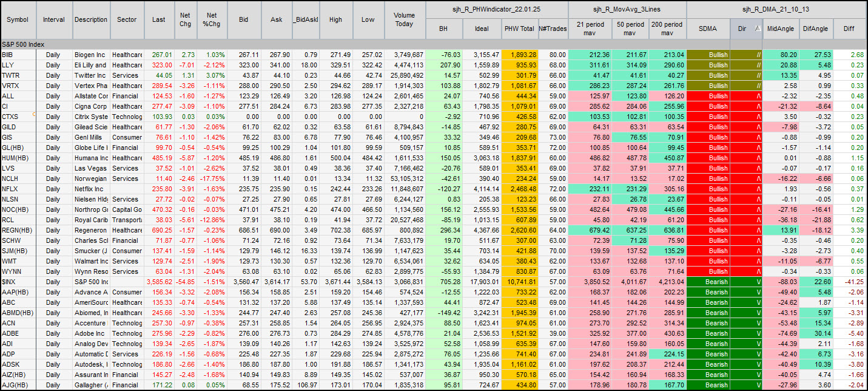Click the 705.28 BH value for $INX
868x391 pixels.
point(444,282)
